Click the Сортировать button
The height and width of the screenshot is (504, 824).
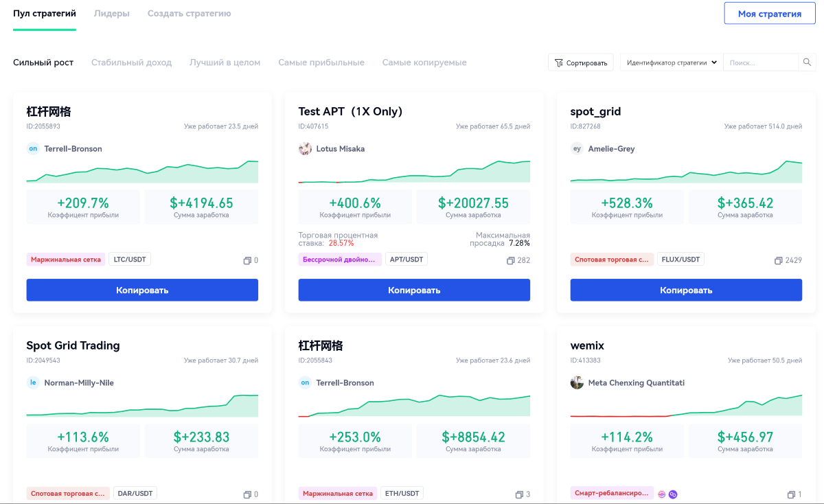click(581, 62)
